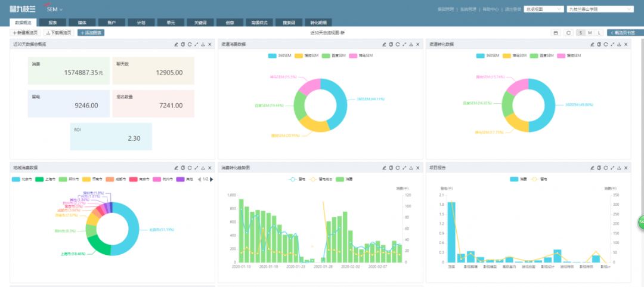Click the 下载概览页 button

(x=58, y=33)
